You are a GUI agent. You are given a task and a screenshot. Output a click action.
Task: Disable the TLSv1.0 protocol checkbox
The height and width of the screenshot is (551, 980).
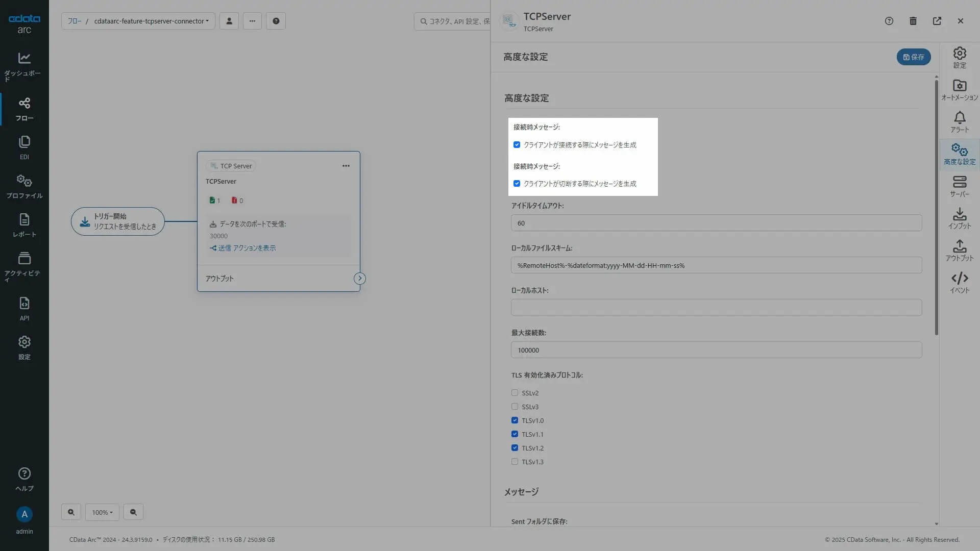pyautogui.click(x=514, y=420)
